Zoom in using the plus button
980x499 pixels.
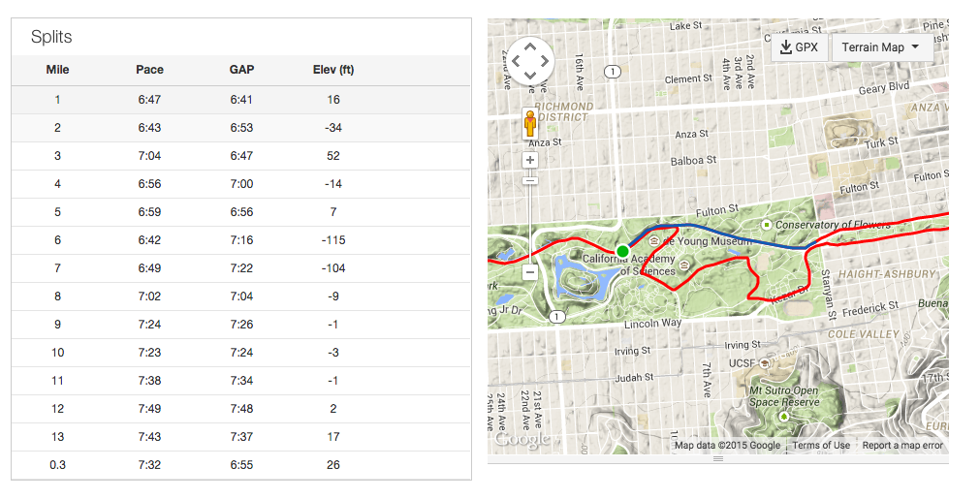coord(530,160)
